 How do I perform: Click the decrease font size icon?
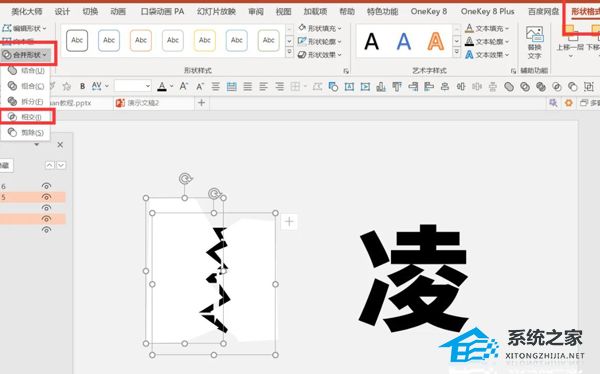[x=200, y=87]
